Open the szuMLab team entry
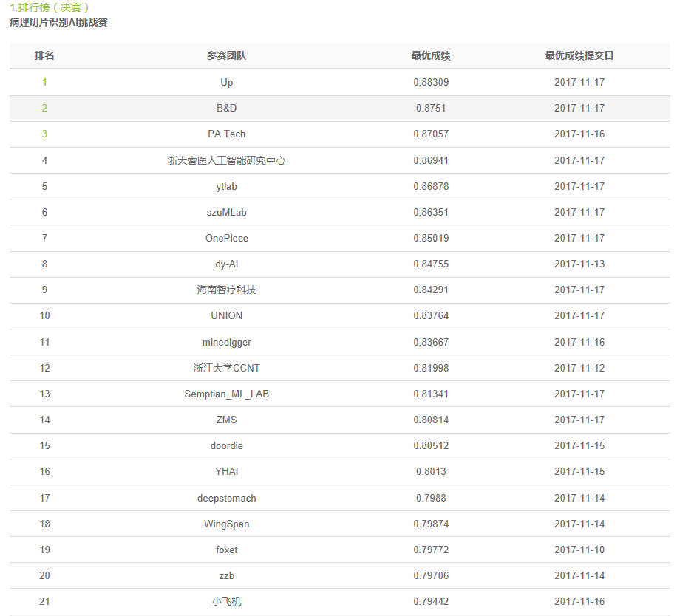This screenshot has height=616, width=694. [227, 212]
